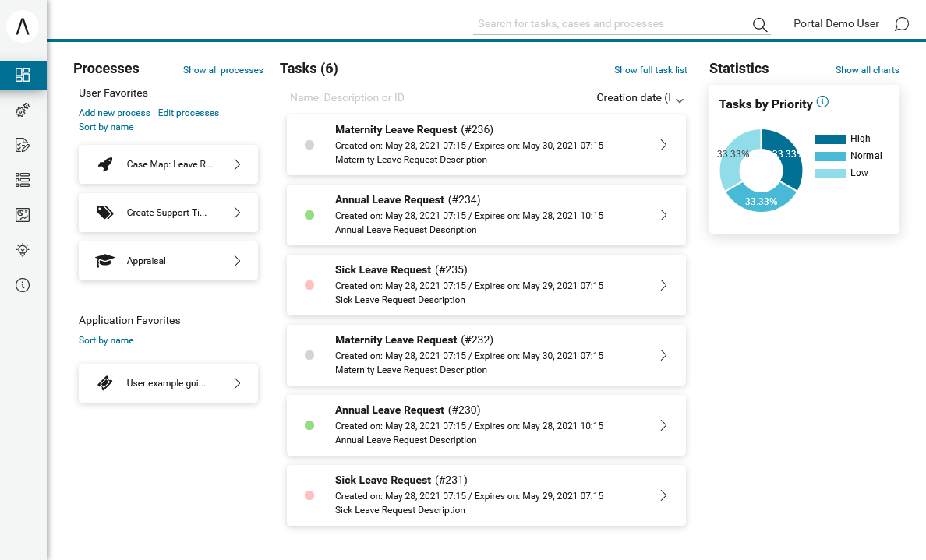Click the red priority dot of task #231
Screen dimensions: 926x560
pyautogui.click(x=309, y=495)
